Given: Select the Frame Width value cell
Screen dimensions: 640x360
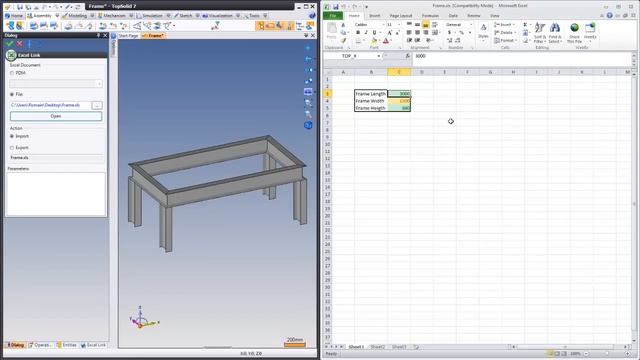Looking at the screenshot, I should tap(399, 101).
